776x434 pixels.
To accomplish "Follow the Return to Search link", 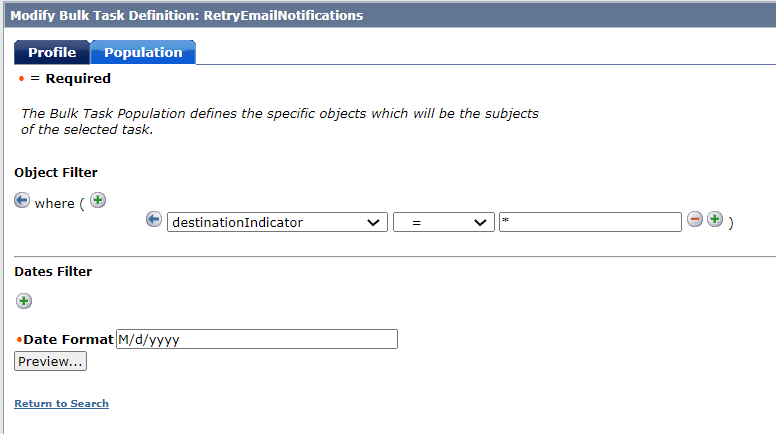I will 61,403.
